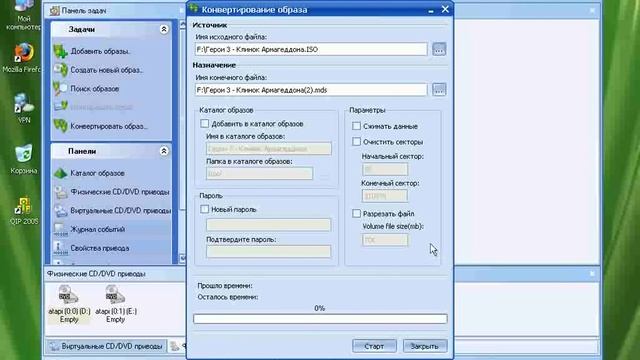Click the start sector field
Screen dimensions: 640x360
click(x=385, y=169)
